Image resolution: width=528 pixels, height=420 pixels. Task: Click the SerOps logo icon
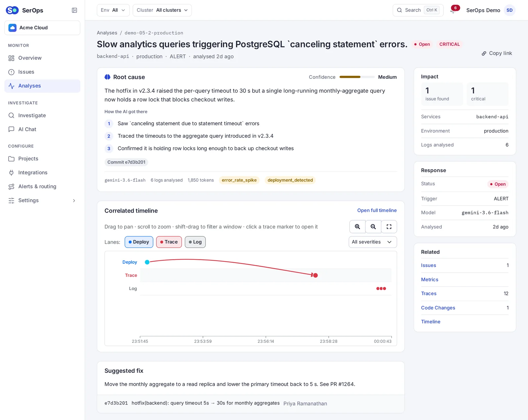pos(12,10)
